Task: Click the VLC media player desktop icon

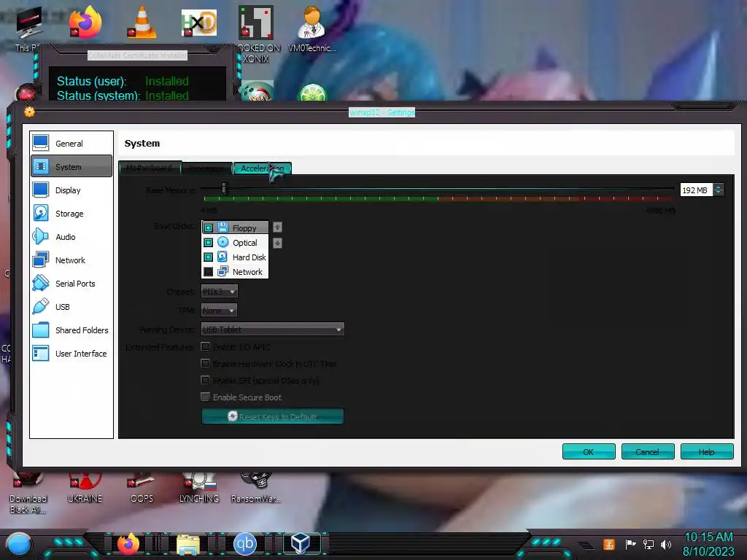Action: point(142,23)
